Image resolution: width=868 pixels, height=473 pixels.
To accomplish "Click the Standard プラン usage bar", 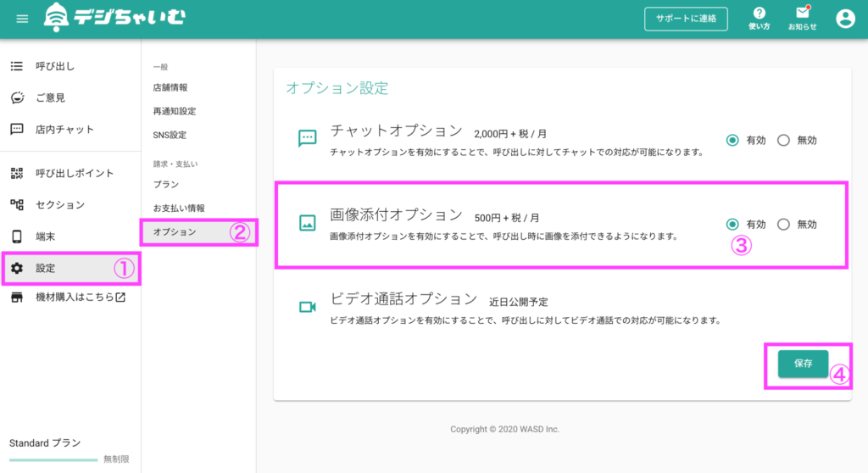I will click(53, 459).
